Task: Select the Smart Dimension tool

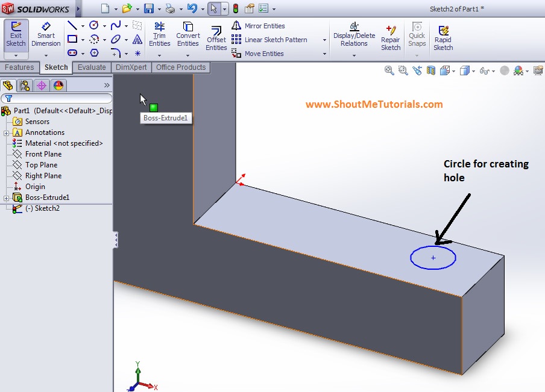Action: 46,35
